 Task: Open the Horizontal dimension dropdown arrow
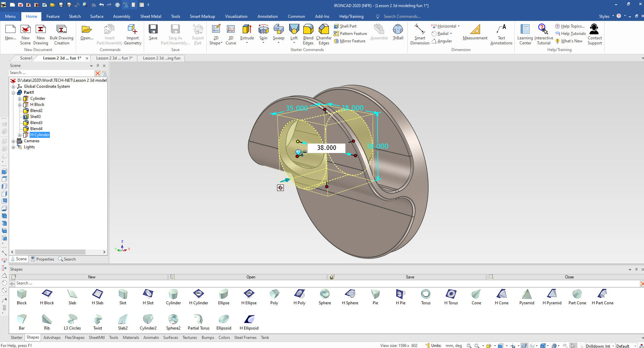[x=459, y=26]
